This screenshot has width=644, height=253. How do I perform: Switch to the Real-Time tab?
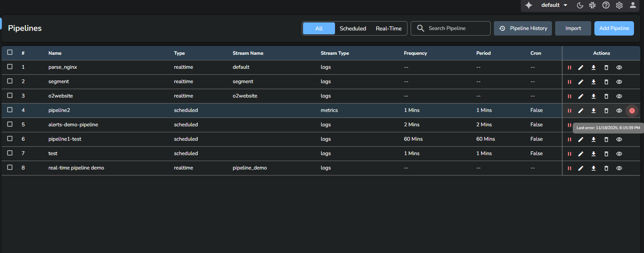tap(388, 28)
